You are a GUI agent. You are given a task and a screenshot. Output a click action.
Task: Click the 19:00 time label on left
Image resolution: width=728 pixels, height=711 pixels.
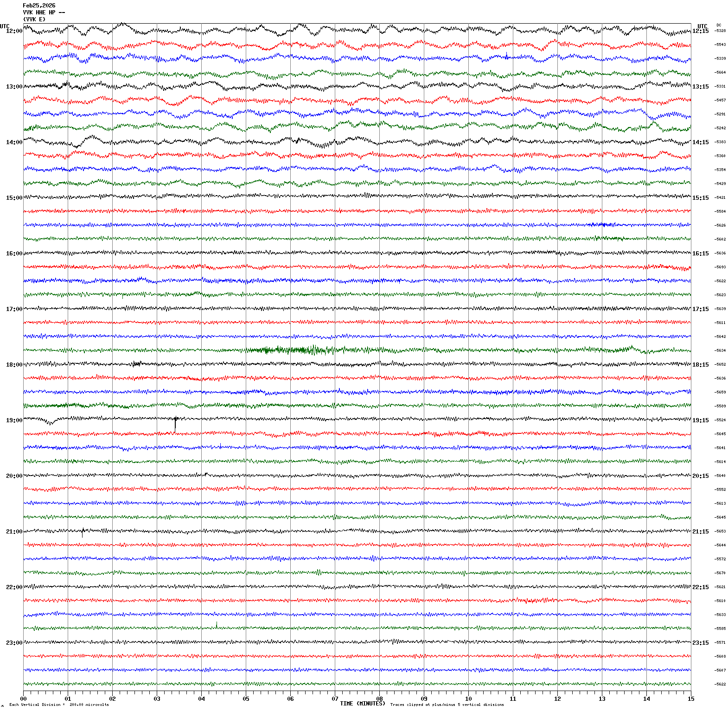14,420
